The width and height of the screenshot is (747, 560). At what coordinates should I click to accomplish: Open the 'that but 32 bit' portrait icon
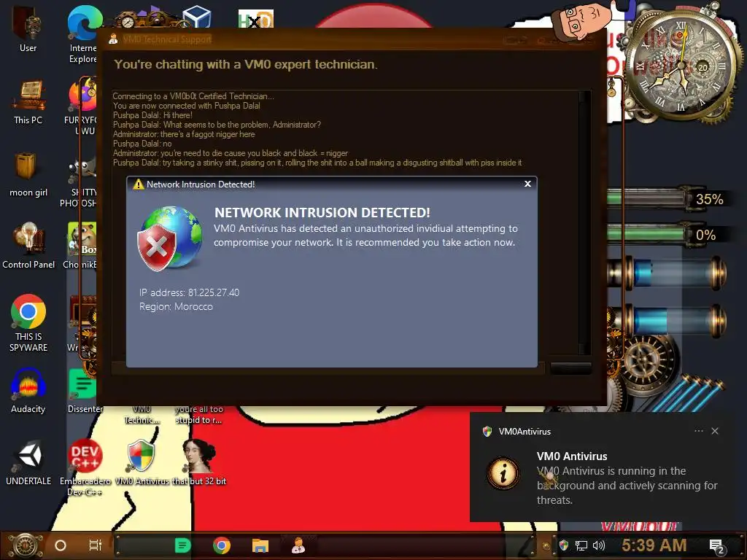pos(199,463)
